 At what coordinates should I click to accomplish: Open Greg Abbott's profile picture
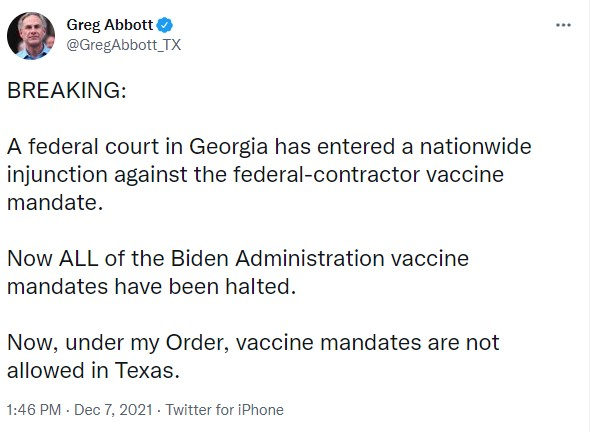point(31,36)
